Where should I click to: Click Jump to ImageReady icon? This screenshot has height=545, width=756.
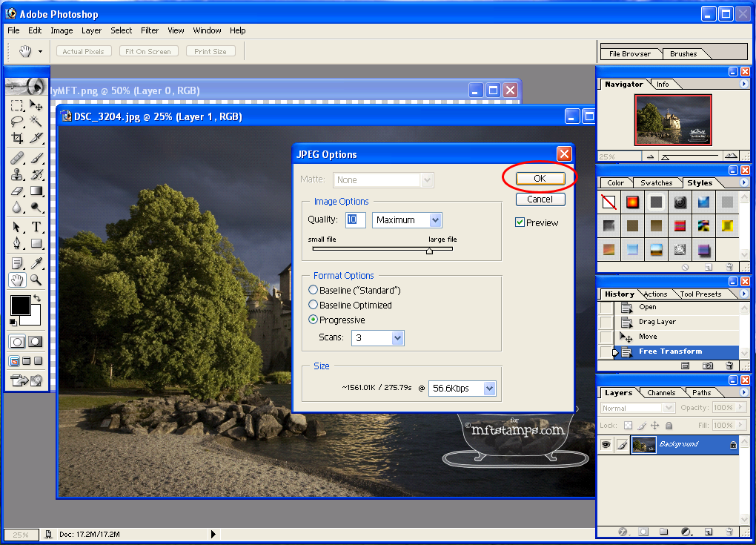(x=27, y=380)
